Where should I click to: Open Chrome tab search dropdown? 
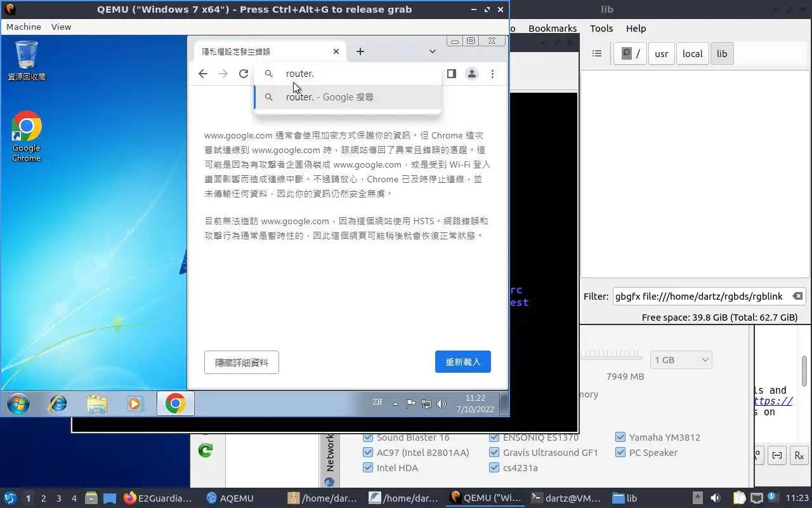(432, 51)
